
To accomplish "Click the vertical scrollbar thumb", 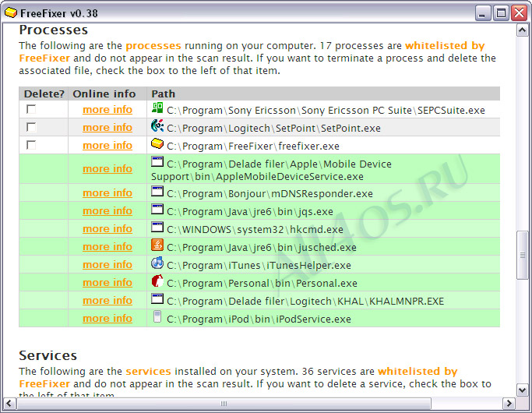I will (523, 255).
